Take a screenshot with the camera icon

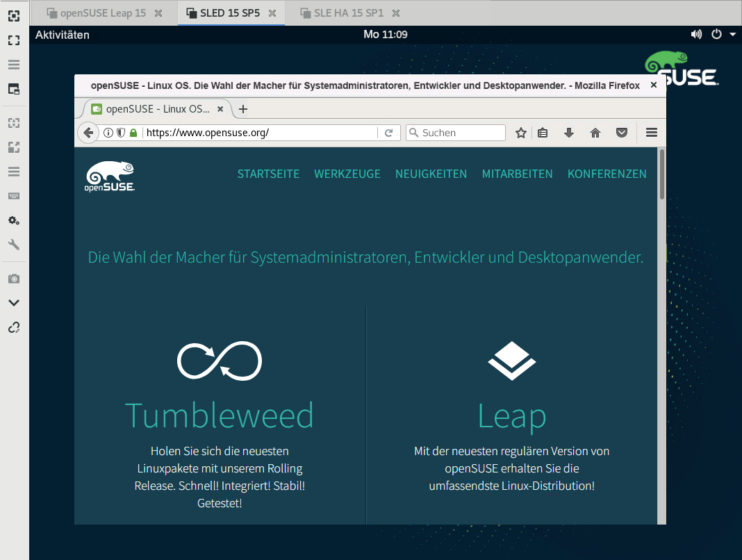pyautogui.click(x=14, y=279)
